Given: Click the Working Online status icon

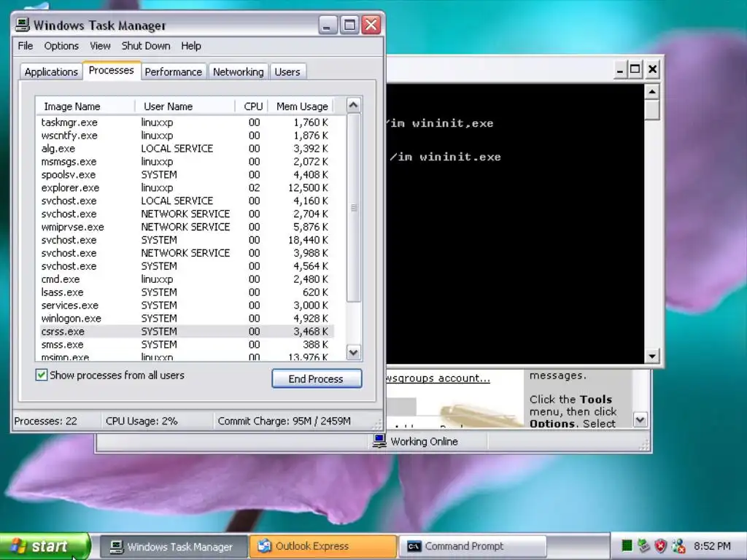Looking at the screenshot, I should coord(379,441).
